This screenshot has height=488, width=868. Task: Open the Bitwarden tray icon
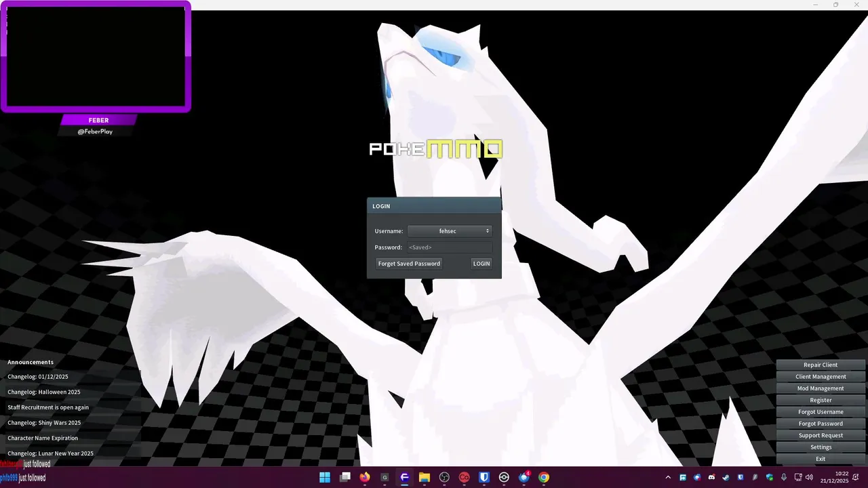(741, 477)
